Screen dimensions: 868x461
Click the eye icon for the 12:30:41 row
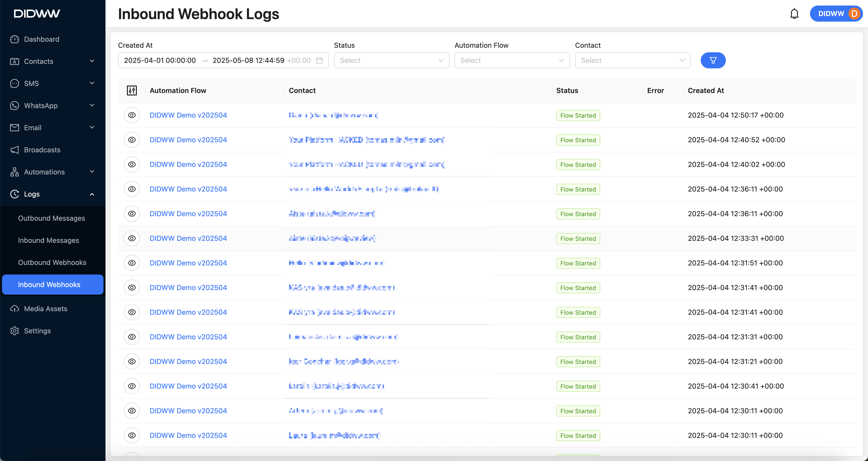tap(132, 386)
